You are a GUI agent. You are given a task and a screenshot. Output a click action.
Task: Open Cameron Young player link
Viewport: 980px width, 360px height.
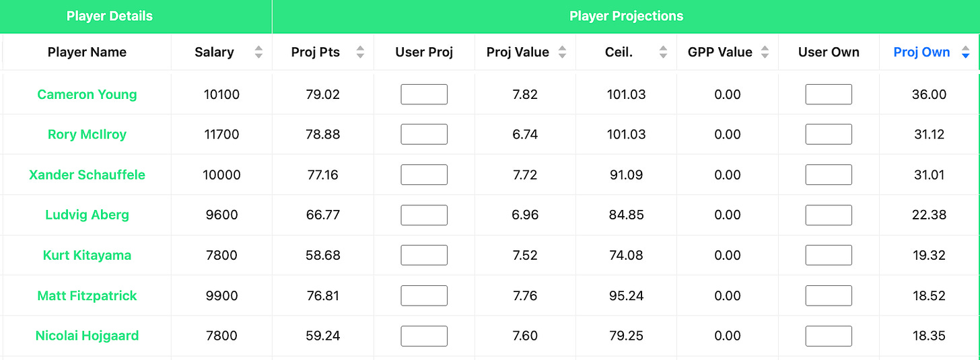(87, 94)
